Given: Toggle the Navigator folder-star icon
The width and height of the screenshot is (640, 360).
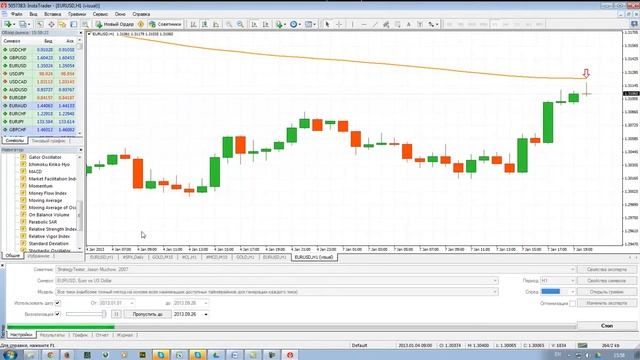Looking at the screenshot, I should tap(62, 24).
